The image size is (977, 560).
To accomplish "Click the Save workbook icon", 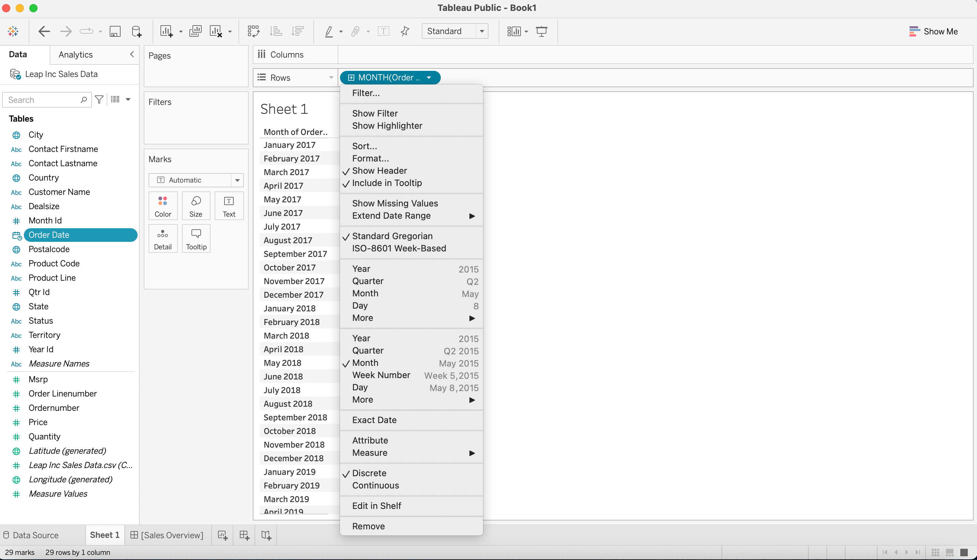I will (114, 31).
